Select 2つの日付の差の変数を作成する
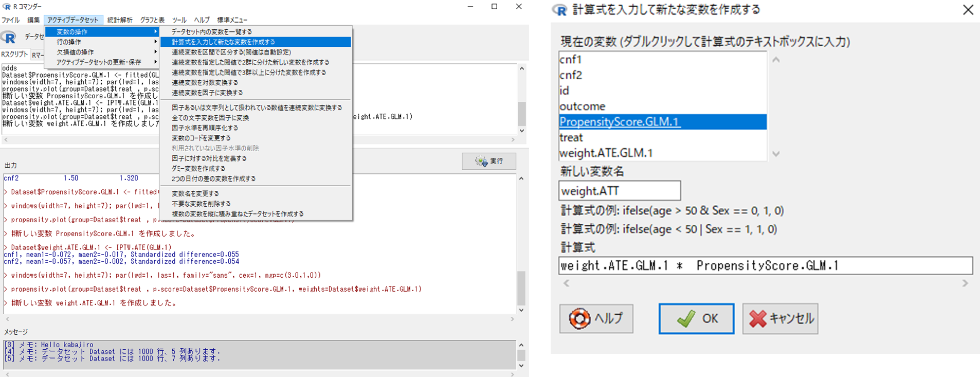Image resolution: width=980 pixels, height=377 pixels. pyautogui.click(x=256, y=178)
